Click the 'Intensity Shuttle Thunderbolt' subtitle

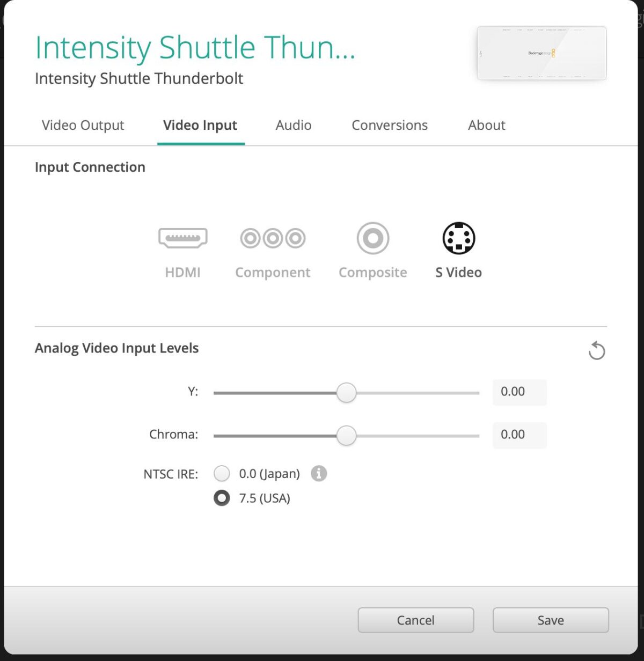pos(139,78)
